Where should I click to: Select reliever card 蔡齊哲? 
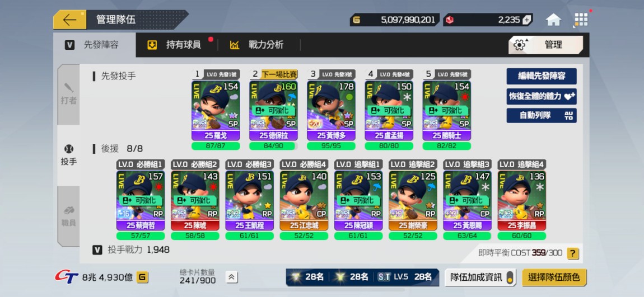coord(141,201)
